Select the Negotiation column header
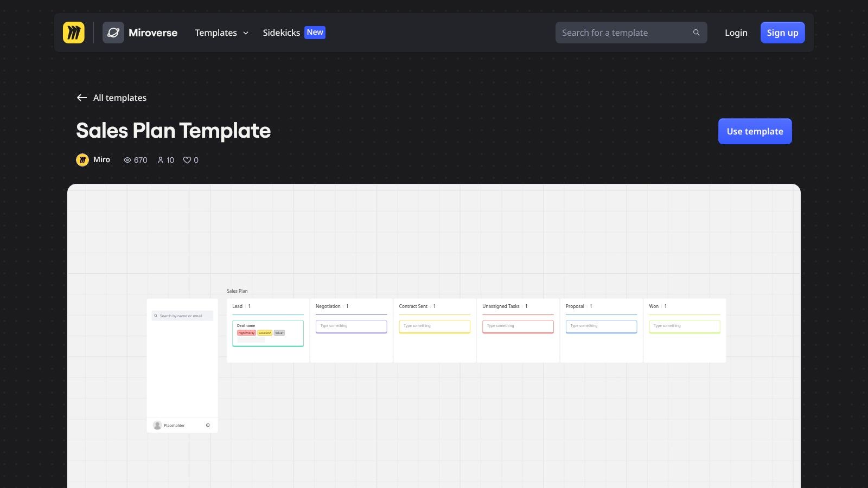This screenshot has height=488, width=868. [328, 306]
